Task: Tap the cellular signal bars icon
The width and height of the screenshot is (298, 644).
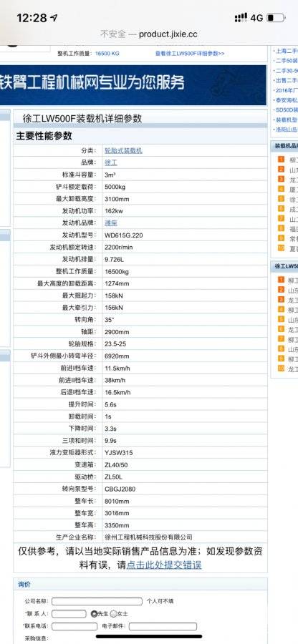Action: point(241,18)
